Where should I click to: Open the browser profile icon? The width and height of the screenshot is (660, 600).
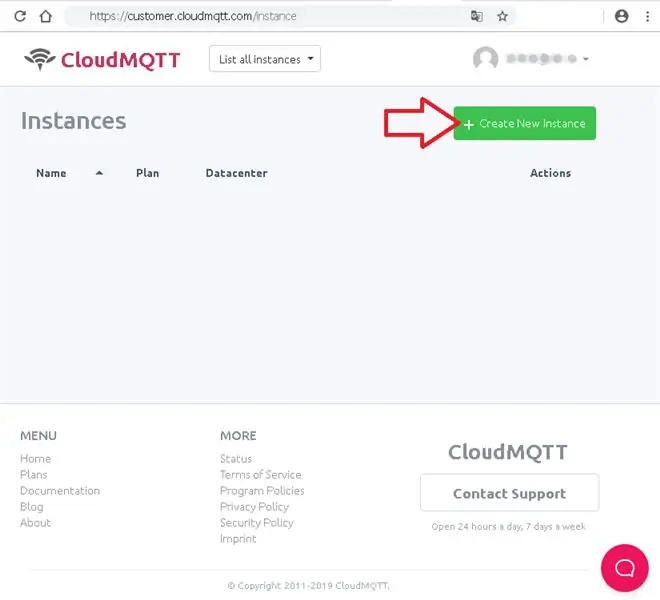tap(621, 16)
